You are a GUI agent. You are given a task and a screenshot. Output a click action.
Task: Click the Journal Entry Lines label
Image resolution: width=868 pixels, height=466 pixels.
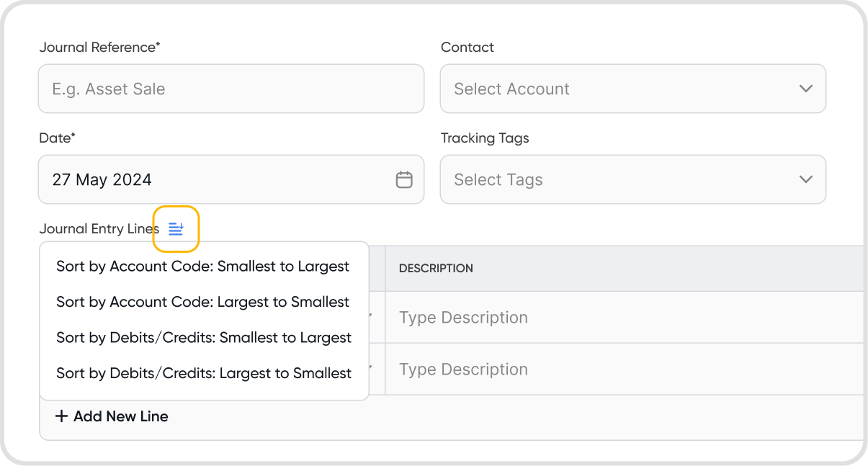pyautogui.click(x=99, y=229)
